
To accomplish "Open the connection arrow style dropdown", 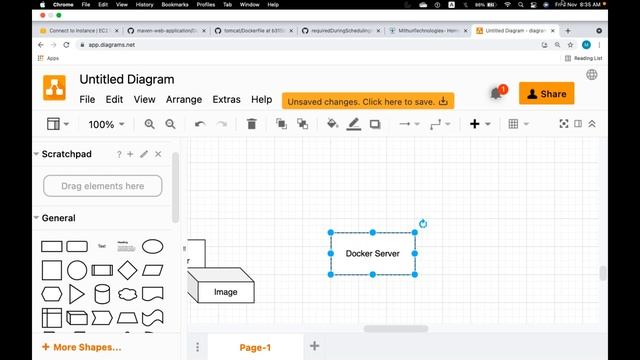I will pyautogui.click(x=409, y=124).
